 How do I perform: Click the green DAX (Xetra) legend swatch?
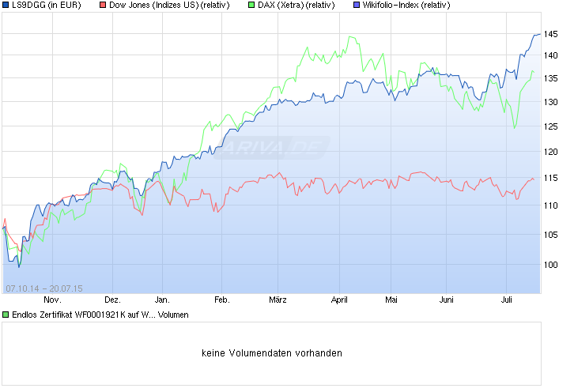pos(251,6)
